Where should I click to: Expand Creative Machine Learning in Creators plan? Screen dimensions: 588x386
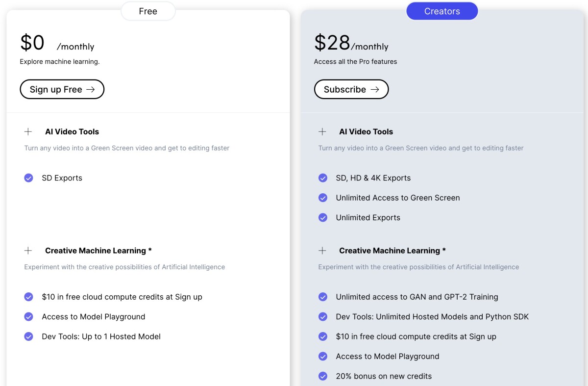pos(322,251)
